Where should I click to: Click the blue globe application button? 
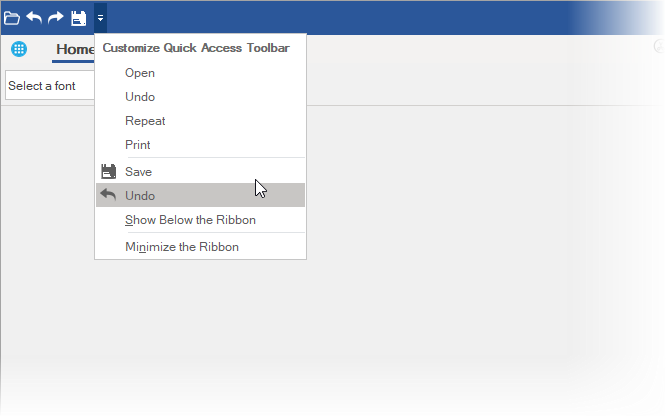point(19,49)
